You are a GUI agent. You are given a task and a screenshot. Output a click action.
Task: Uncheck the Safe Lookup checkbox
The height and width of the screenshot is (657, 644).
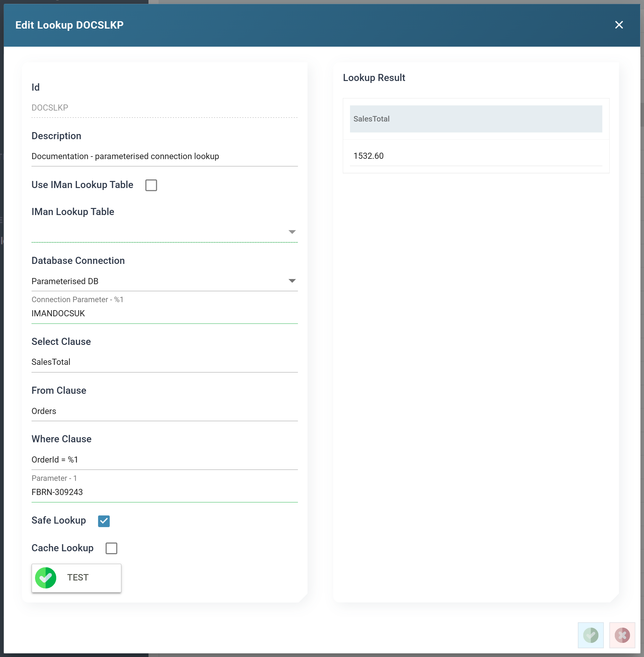(x=104, y=521)
